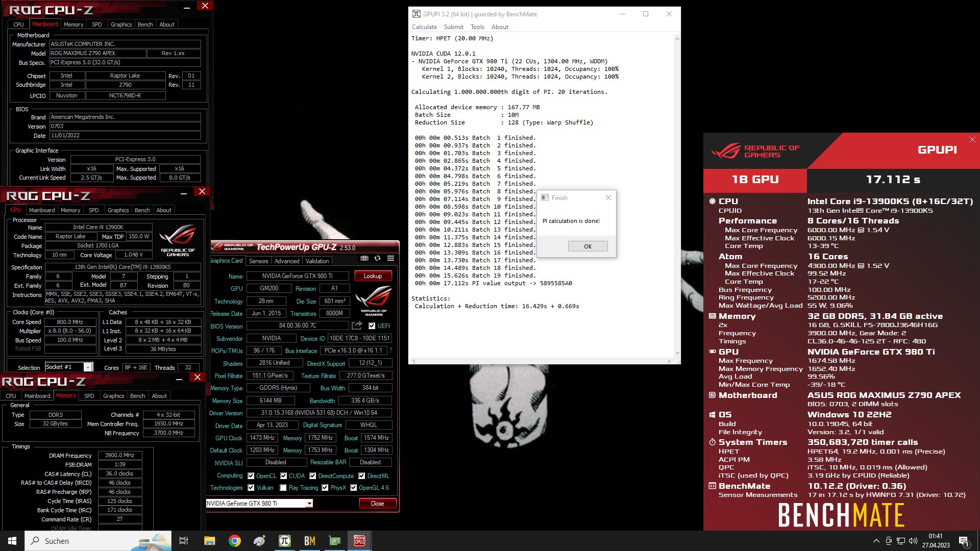This screenshot has height=551, width=980.
Task: Click the GPUPI output vertical scrollbar
Action: coord(677,195)
